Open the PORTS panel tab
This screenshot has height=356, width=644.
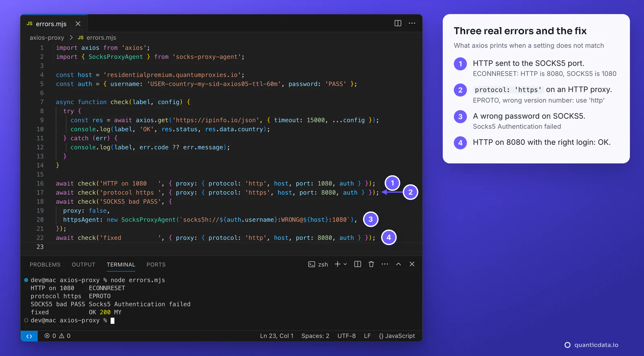coord(156,265)
